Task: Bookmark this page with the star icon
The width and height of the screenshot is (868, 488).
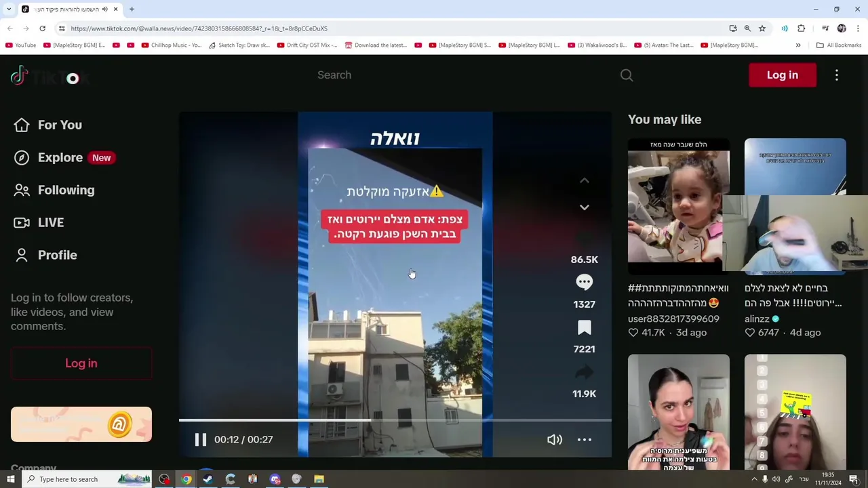Action: click(762, 28)
